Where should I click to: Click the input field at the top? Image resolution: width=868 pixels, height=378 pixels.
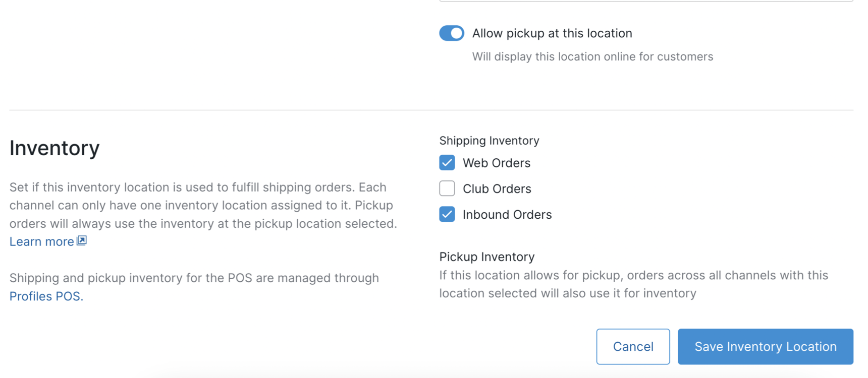click(x=646, y=2)
